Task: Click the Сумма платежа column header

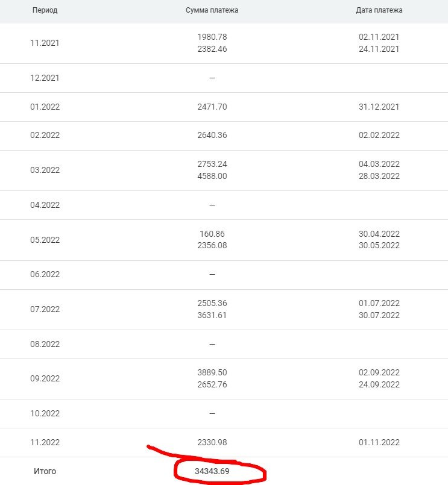Action: (x=212, y=10)
